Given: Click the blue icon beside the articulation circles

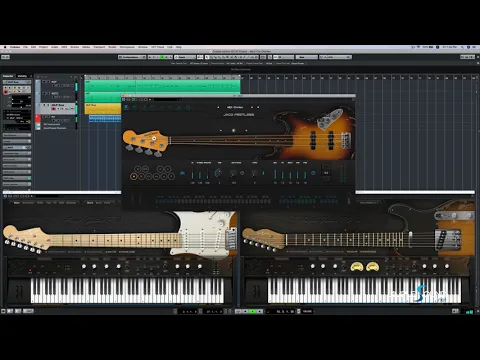Looking at the screenshot, I should tap(182, 173).
